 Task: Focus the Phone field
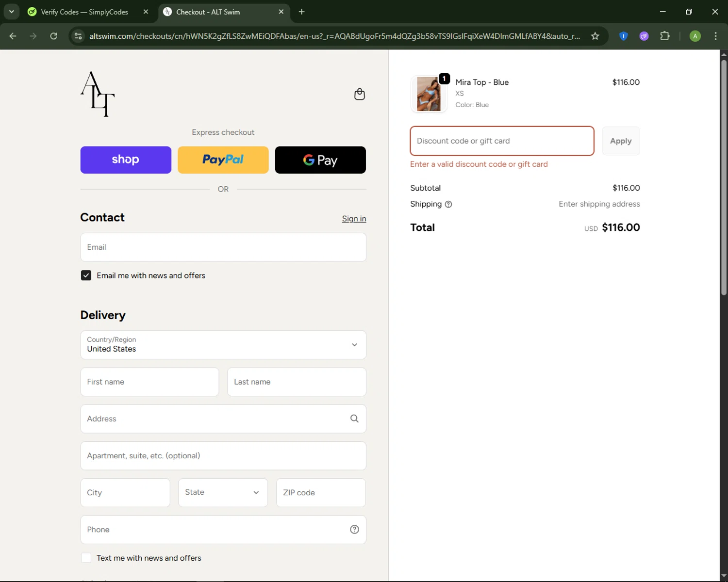[x=223, y=530]
